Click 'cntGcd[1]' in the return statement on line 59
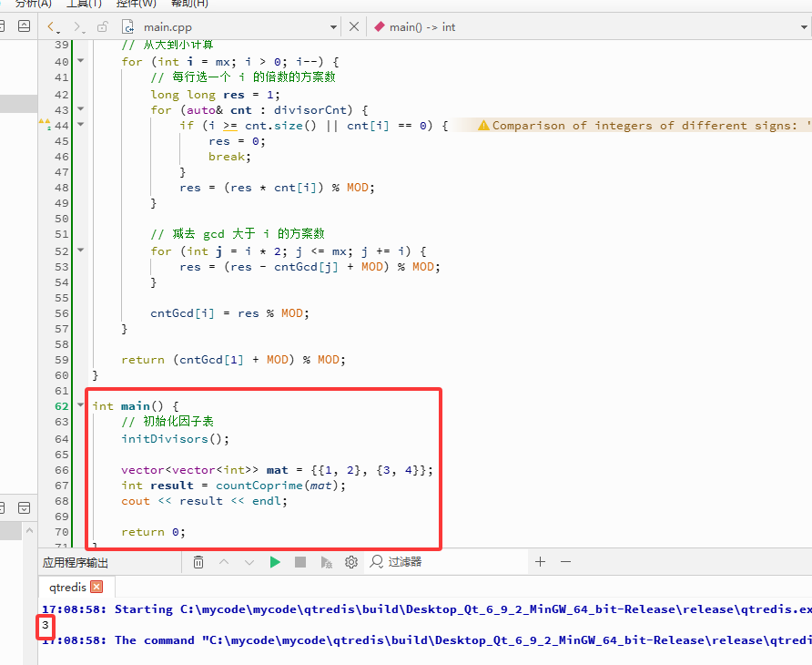Image resolution: width=812 pixels, height=665 pixels. pos(211,360)
